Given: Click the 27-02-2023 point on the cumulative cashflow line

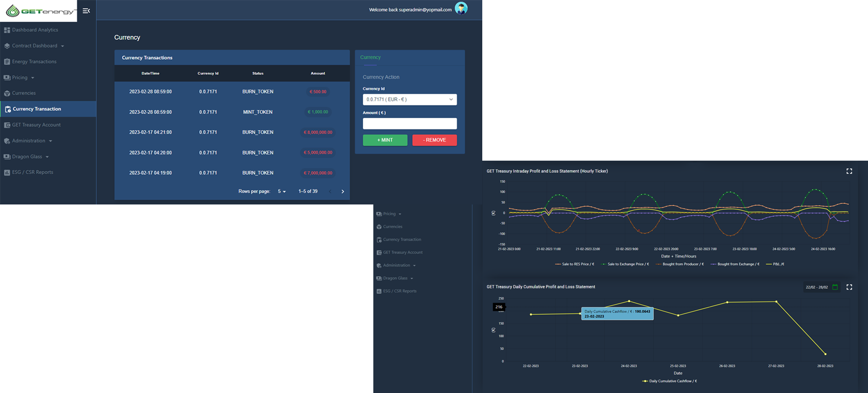Looking at the screenshot, I should 776,302.
